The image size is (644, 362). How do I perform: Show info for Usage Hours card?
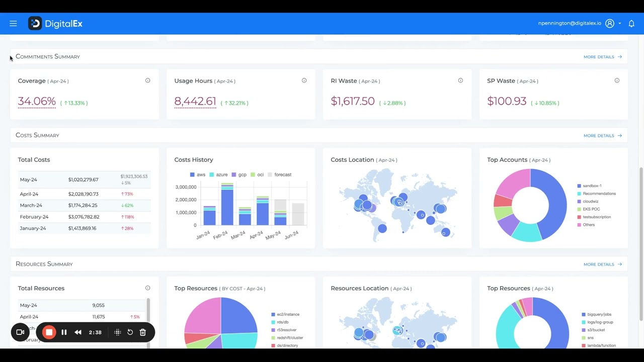[x=304, y=80]
